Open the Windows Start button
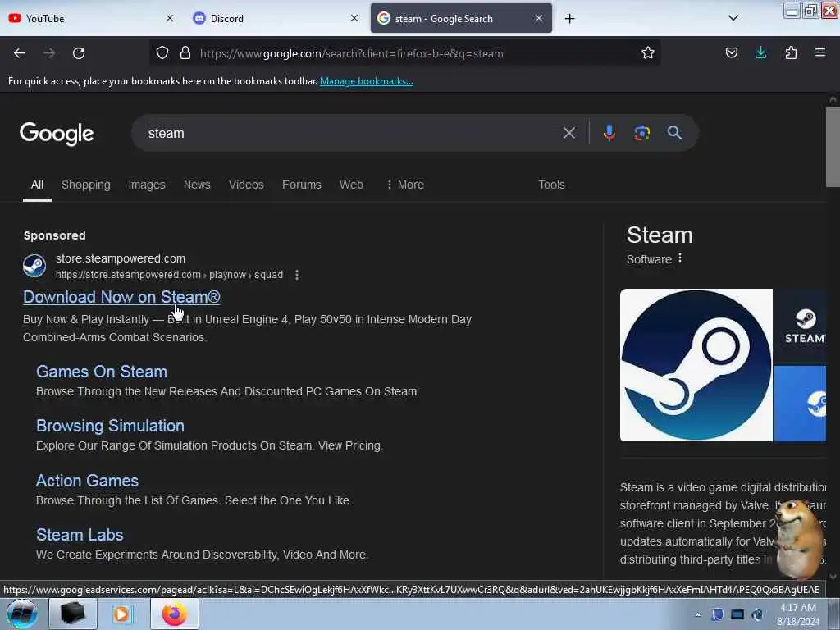Screen dimensions: 840x630 (x=21, y=614)
